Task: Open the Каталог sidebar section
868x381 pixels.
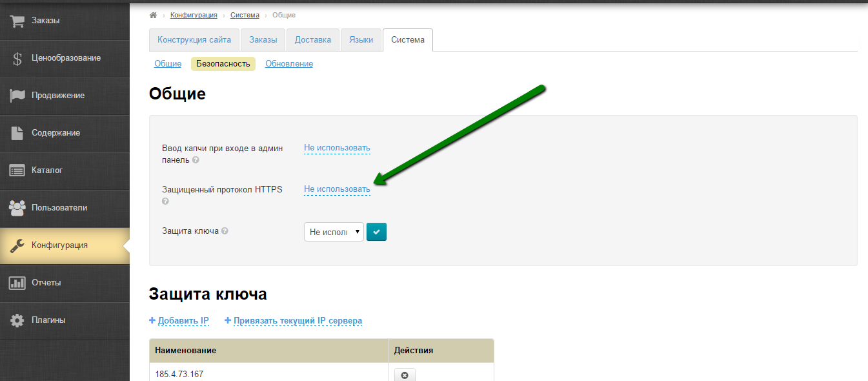Action: [65, 170]
